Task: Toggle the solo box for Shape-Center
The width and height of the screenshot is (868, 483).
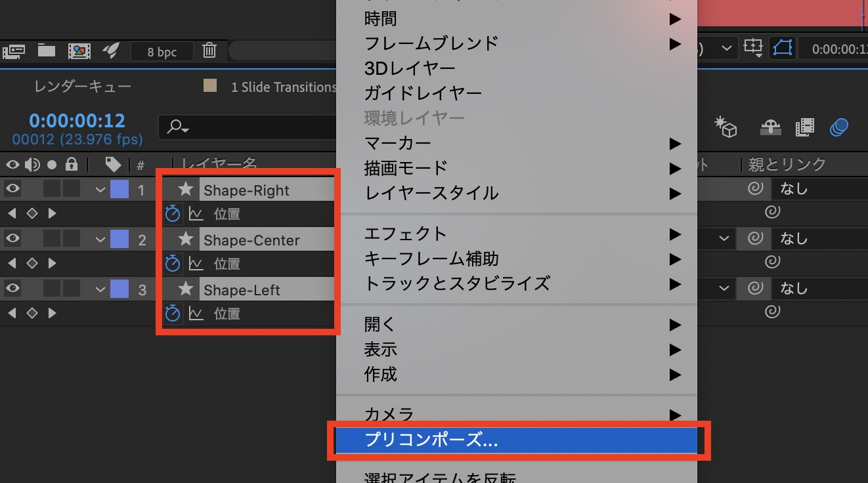Action: (52, 239)
